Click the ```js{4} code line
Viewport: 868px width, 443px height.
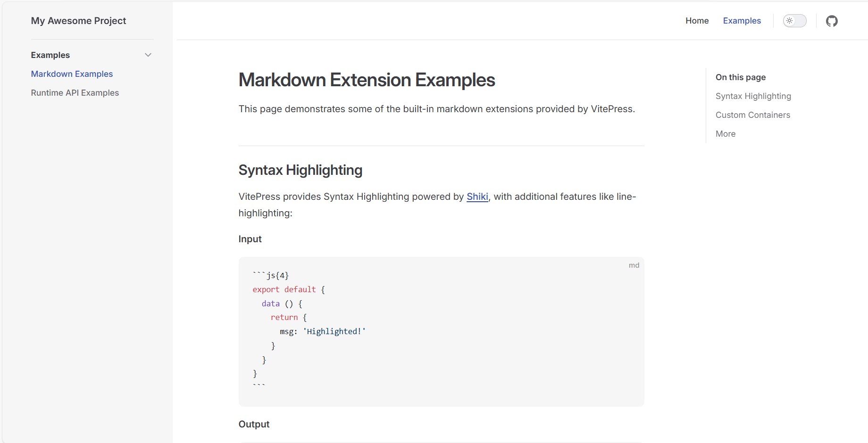[x=271, y=275]
